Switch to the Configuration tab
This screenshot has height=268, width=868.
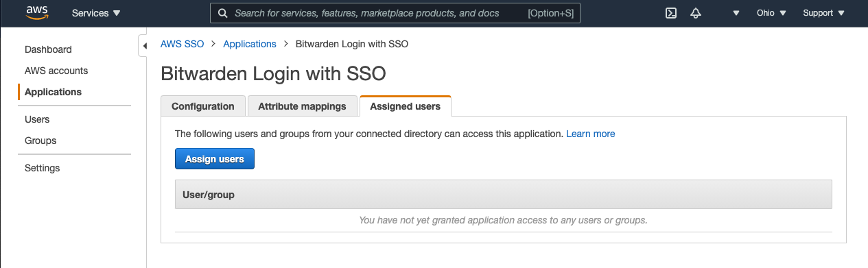(202, 106)
